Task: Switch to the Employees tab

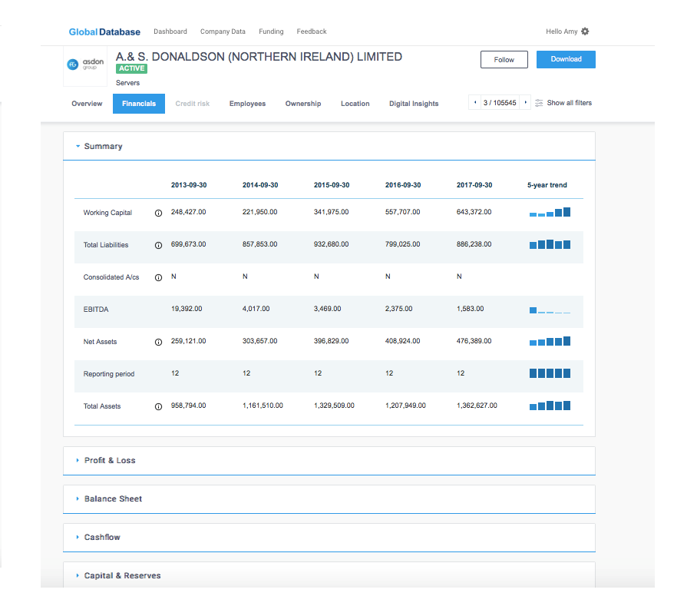Action: coord(247,104)
